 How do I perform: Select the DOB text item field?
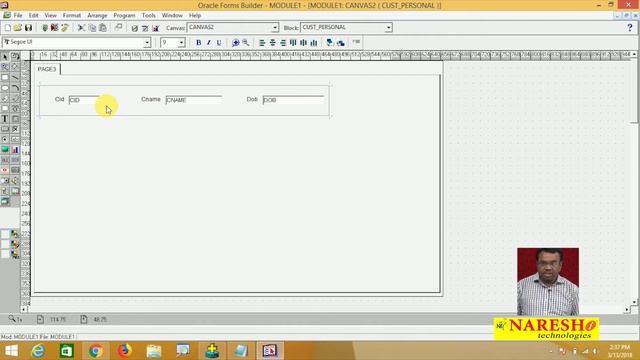point(293,100)
